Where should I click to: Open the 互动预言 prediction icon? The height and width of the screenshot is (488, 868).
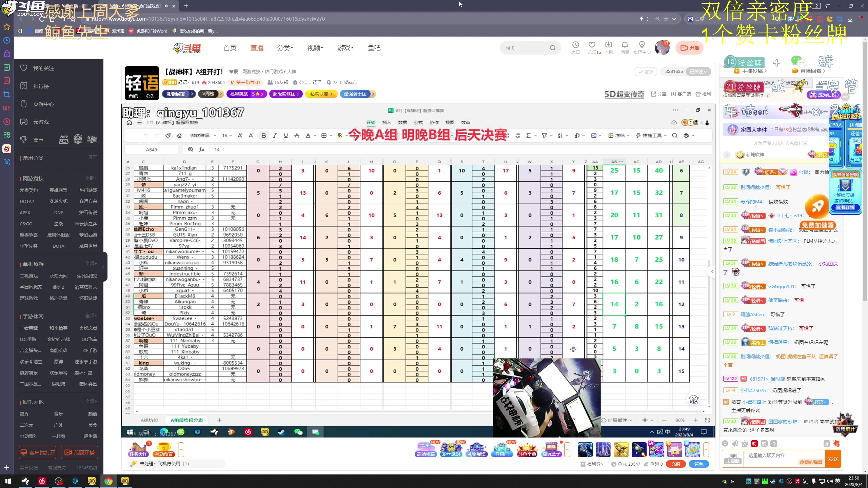click(163, 450)
